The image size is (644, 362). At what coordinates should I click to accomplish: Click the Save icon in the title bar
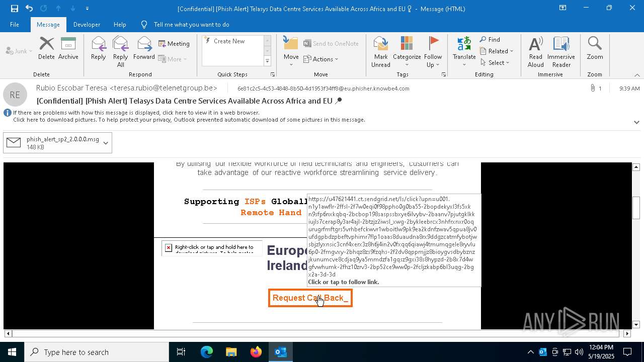click(14, 9)
